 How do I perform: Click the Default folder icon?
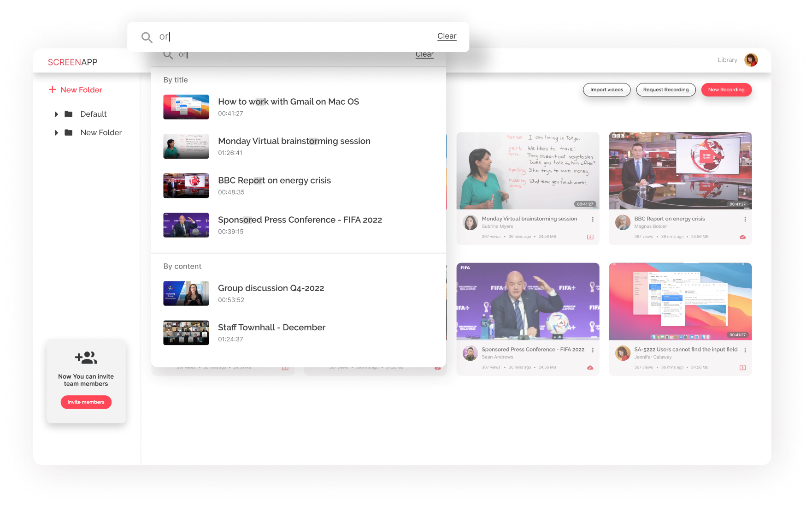click(x=69, y=114)
